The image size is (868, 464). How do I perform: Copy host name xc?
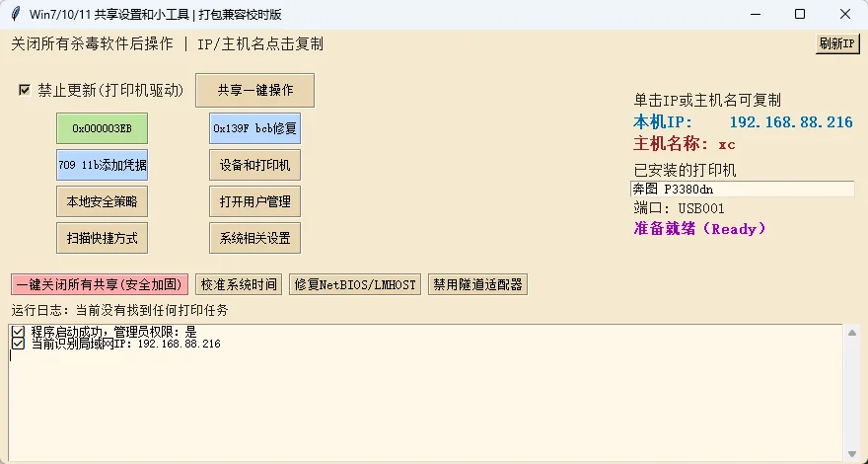click(727, 145)
